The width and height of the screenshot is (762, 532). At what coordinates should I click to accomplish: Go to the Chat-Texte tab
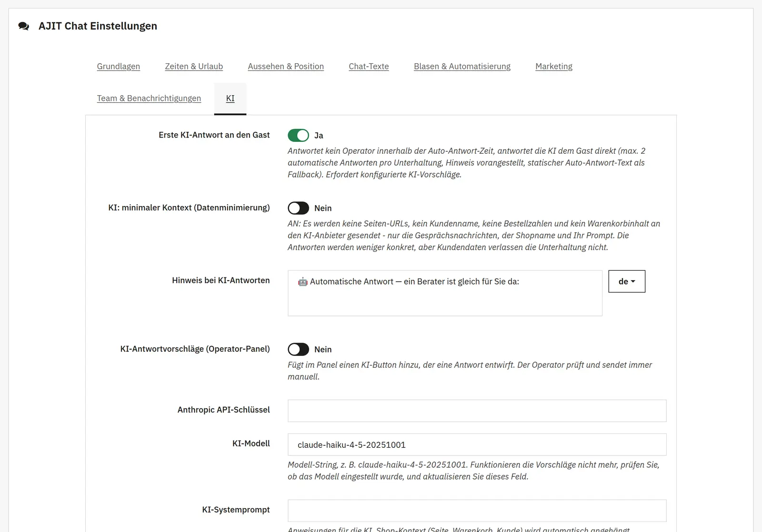click(x=369, y=66)
